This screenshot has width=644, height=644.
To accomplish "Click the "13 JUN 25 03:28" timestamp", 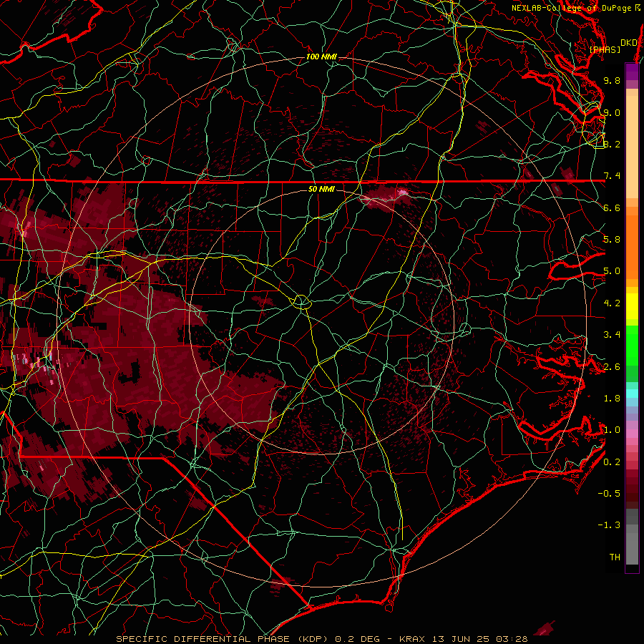I will (479, 639).
